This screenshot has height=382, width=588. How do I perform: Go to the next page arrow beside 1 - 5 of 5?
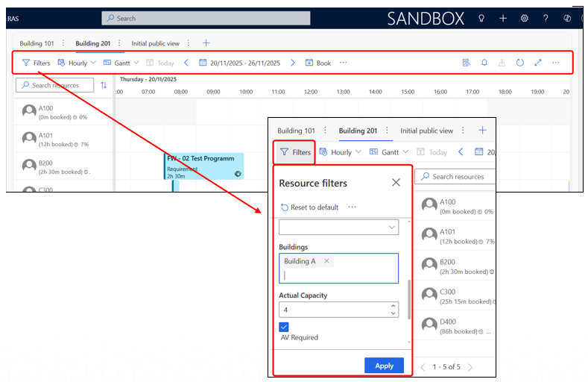(471, 367)
